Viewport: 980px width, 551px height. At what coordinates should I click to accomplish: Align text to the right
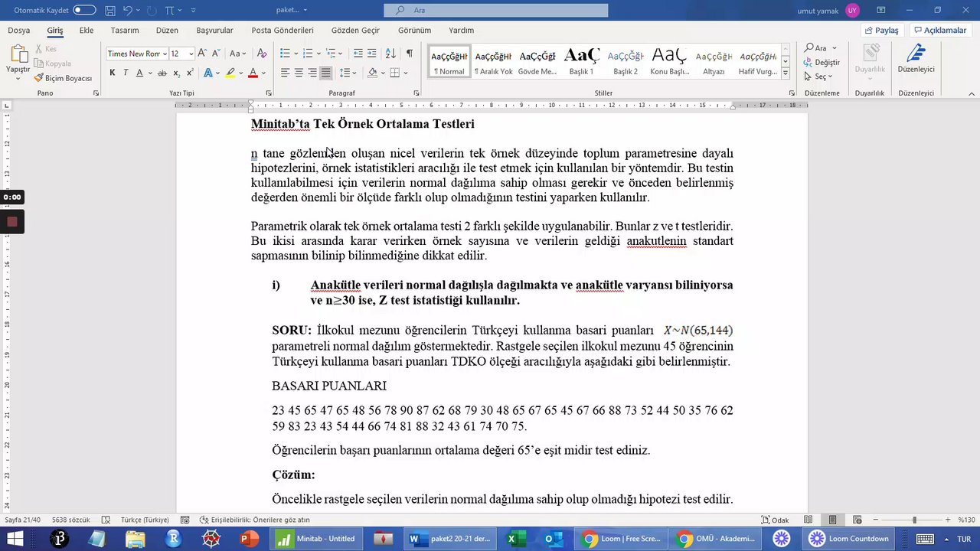point(312,73)
